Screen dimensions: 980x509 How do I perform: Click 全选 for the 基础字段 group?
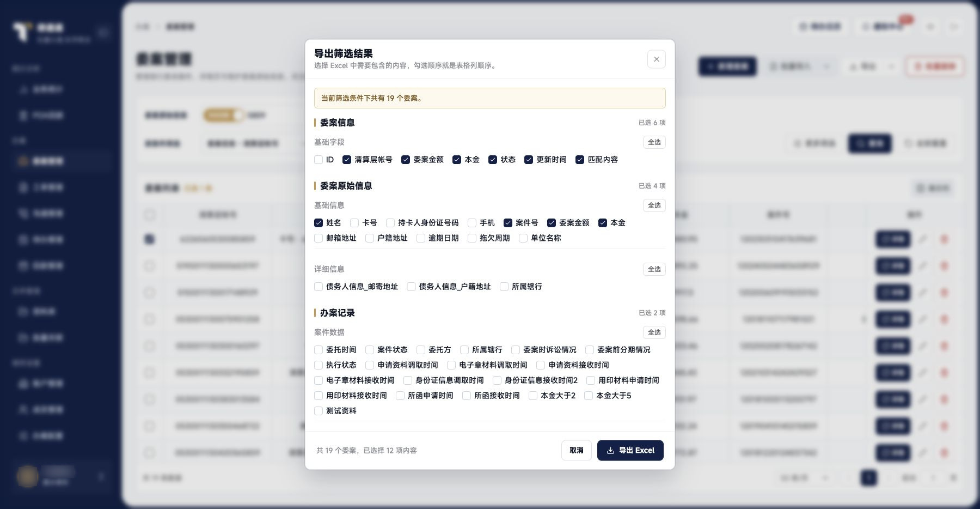click(x=654, y=142)
